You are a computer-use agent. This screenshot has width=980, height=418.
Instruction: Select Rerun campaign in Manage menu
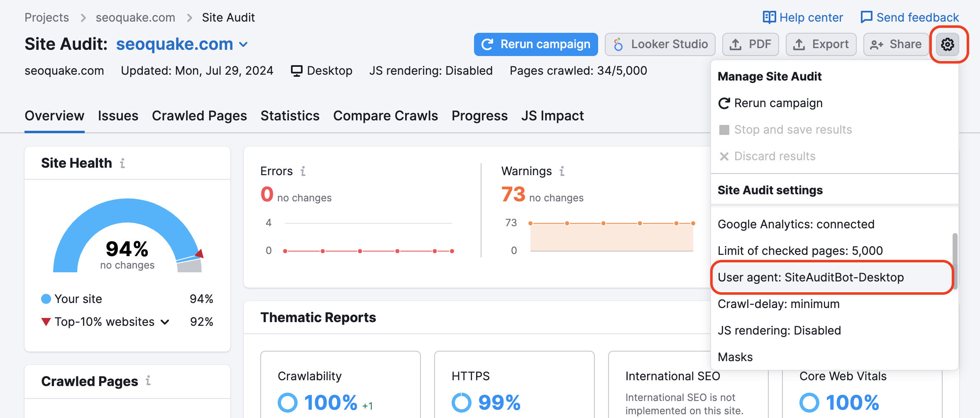[x=834, y=103]
